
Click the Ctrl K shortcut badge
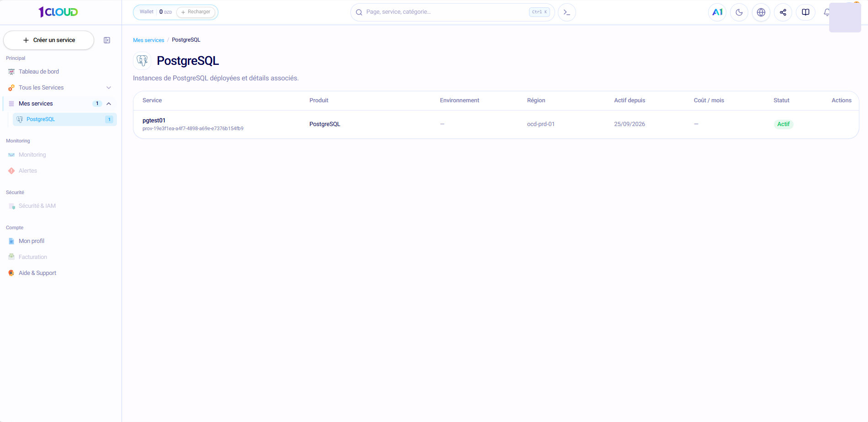point(540,12)
